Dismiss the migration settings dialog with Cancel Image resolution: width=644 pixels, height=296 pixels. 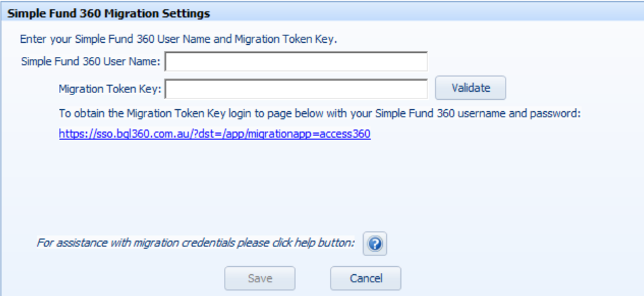click(x=366, y=278)
